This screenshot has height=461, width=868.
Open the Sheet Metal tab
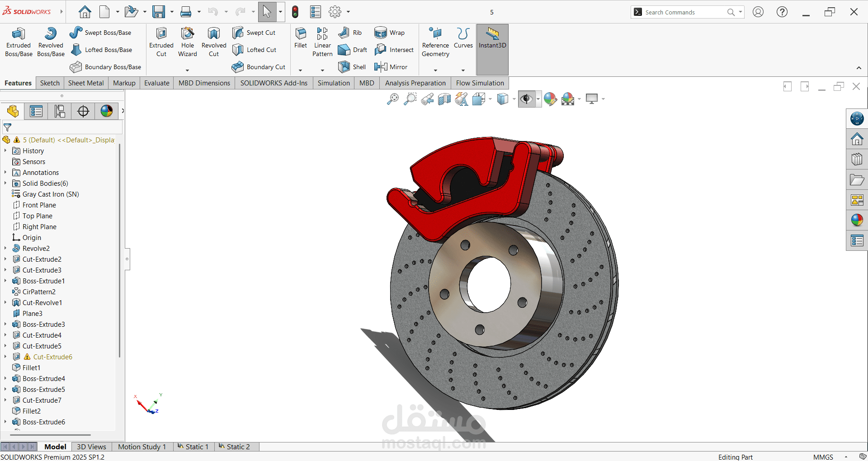pyautogui.click(x=86, y=83)
